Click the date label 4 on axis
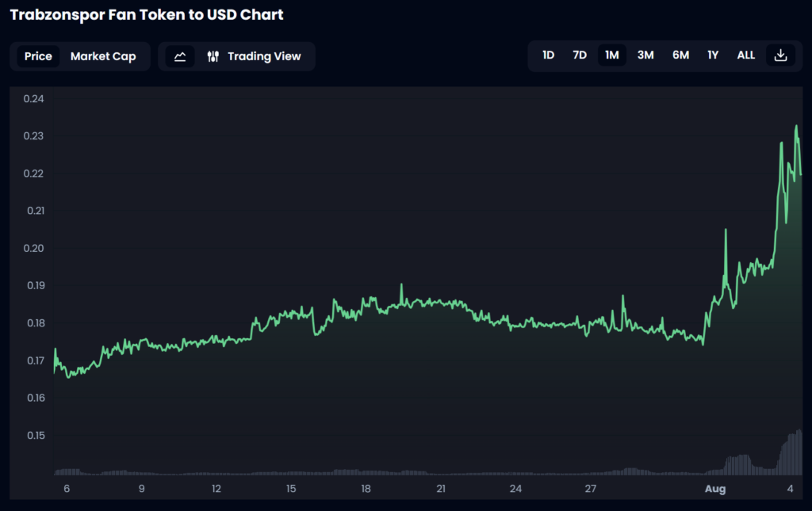The image size is (812, 511). tap(791, 489)
